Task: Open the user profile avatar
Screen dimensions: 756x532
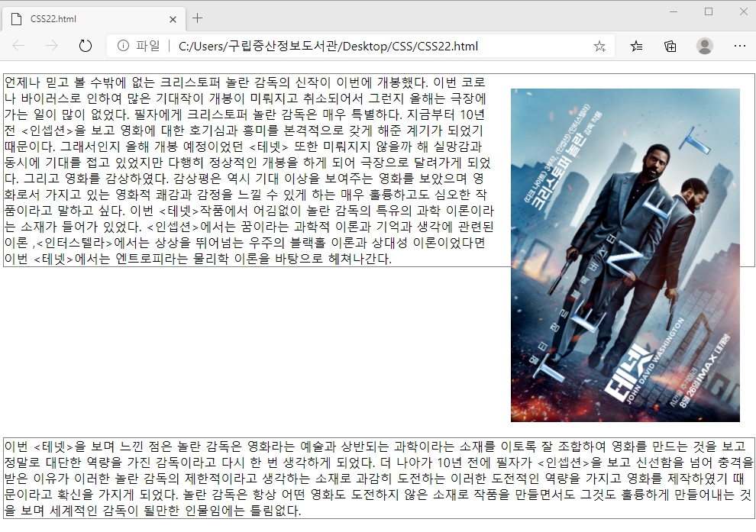Action: coord(704,46)
